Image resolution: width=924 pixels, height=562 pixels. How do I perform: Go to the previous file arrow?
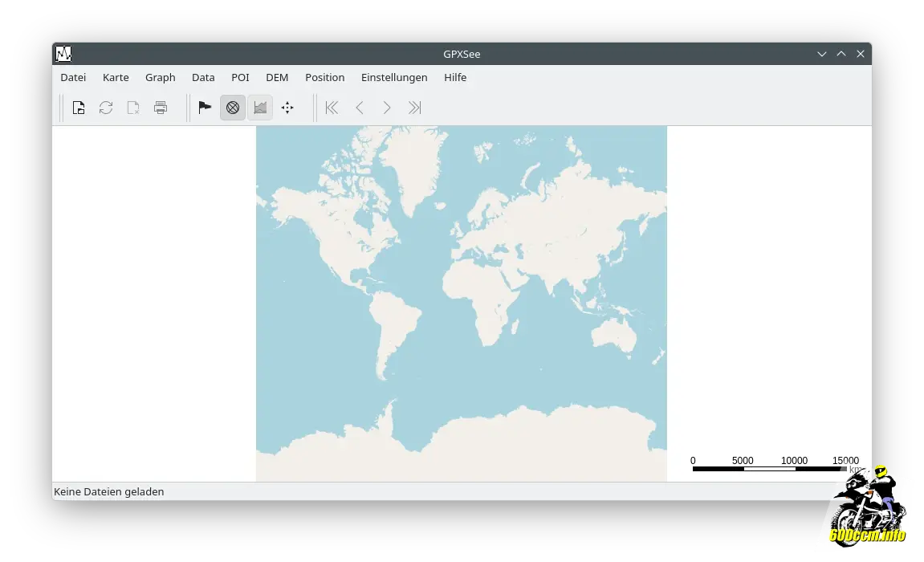pyautogui.click(x=360, y=108)
